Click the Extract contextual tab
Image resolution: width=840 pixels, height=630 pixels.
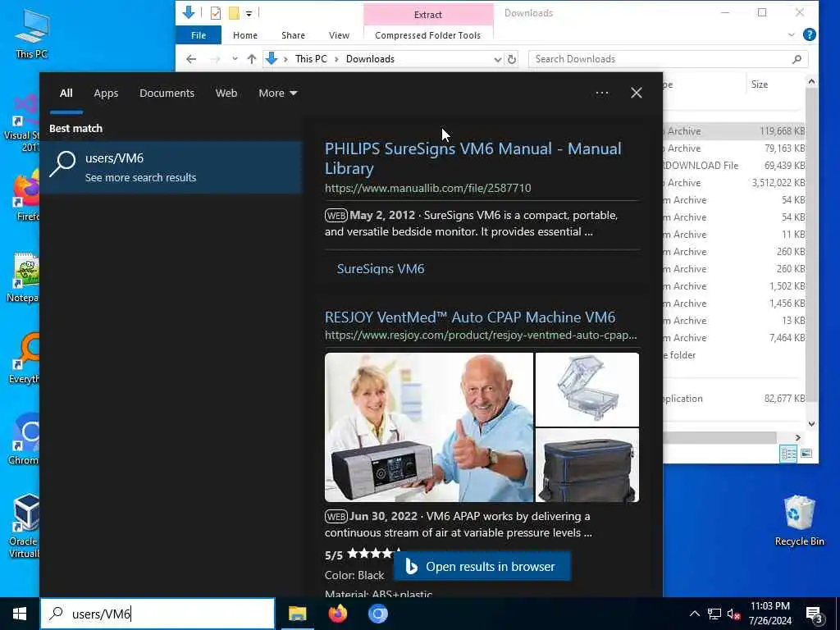click(428, 15)
